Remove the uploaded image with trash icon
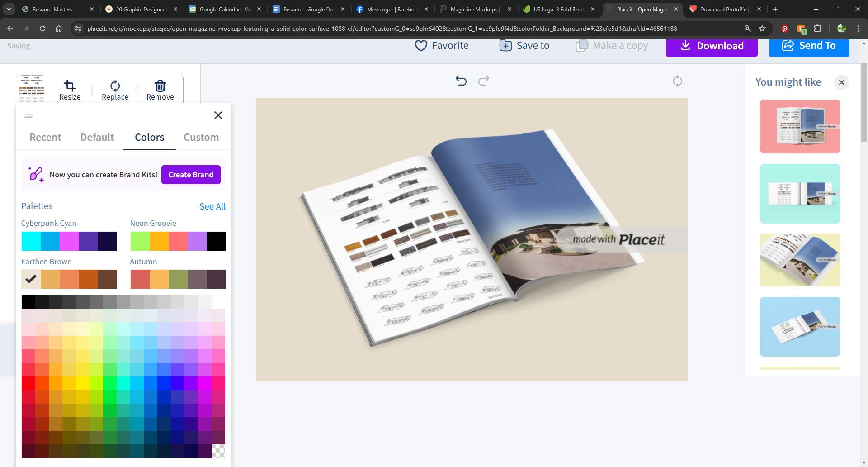 (x=160, y=91)
